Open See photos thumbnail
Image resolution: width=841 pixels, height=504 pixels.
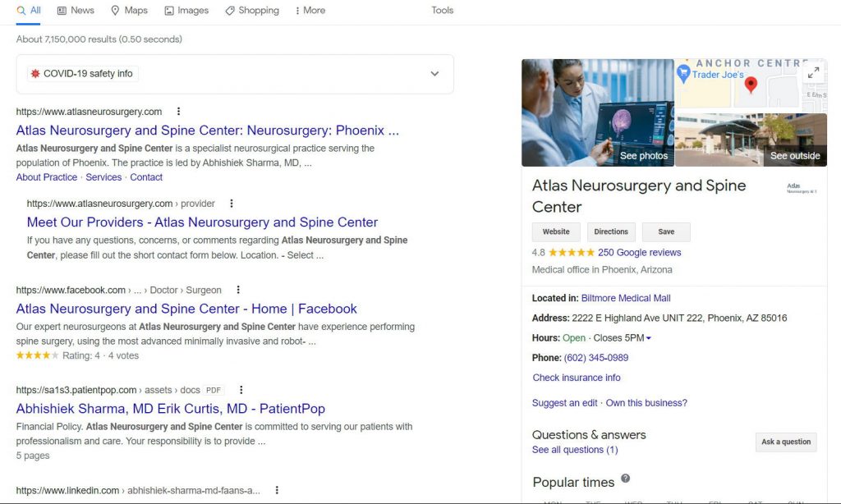(598, 112)
